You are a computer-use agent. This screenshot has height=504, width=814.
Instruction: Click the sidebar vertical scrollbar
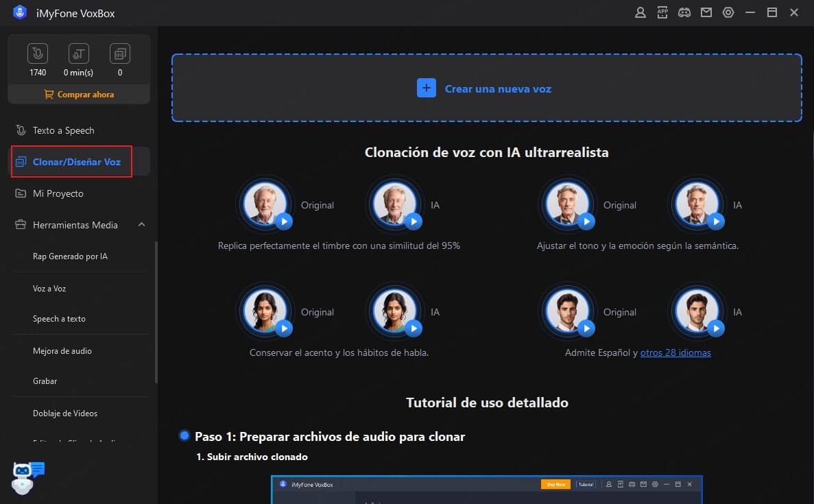[156, 313]
